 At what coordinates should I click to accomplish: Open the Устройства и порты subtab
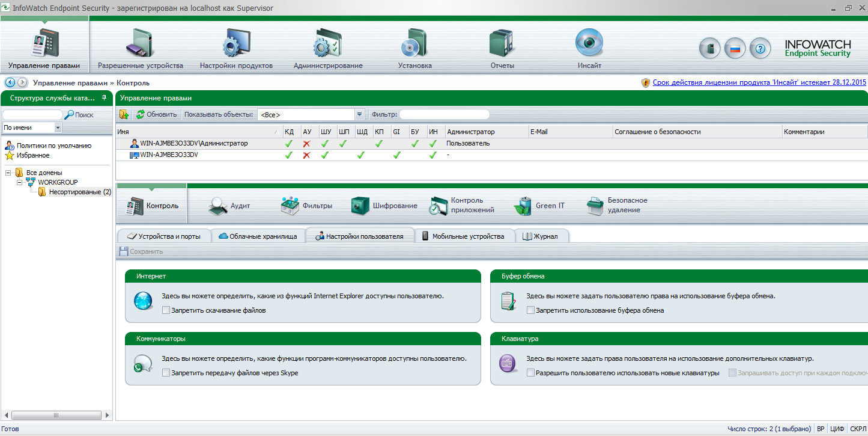pos(163,236)
